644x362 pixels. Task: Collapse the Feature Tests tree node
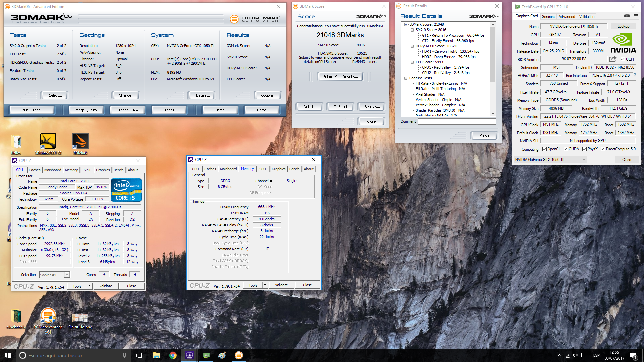coord(406,78)
